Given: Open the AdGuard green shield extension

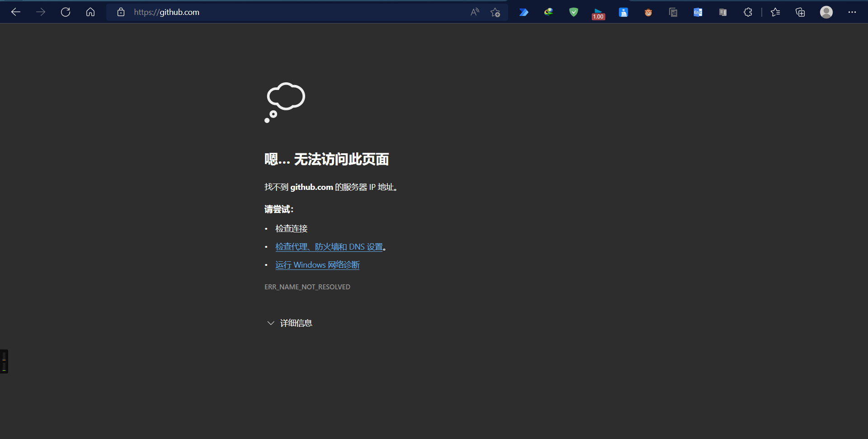Looking at the screenshot, I should pos(573,12).
